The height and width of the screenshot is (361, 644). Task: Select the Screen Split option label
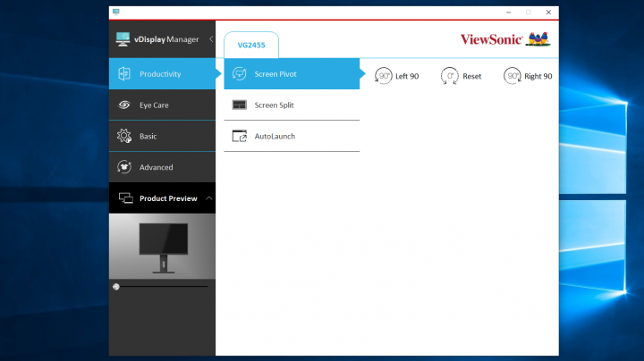[x=274, y=105]
